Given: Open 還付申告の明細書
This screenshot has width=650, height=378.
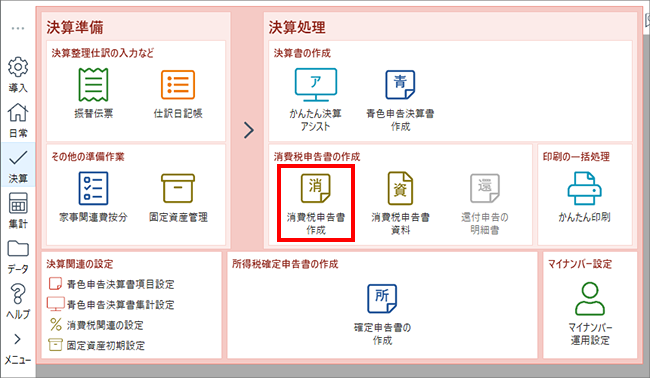Looking at the screenshot, I should pos(485,204).
